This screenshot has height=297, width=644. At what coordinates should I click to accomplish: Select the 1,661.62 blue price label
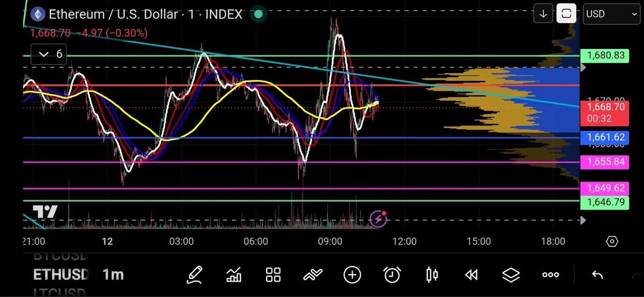[x=606, y=137]
